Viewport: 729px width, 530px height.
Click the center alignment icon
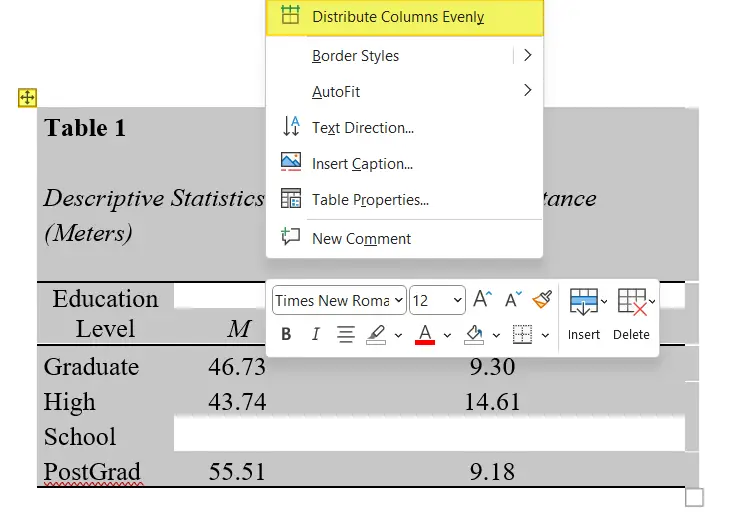click(x=345, y=334)
